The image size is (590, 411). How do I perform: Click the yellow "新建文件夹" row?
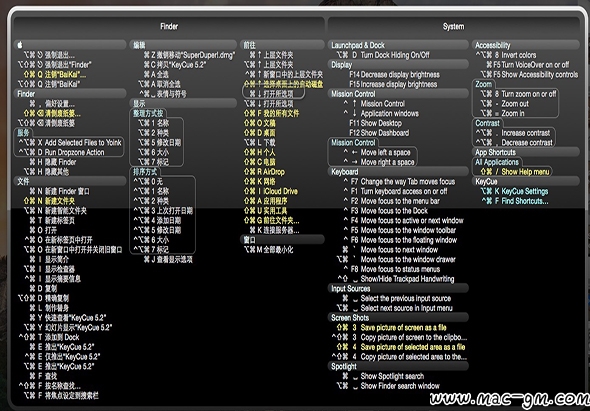point(49,201)
